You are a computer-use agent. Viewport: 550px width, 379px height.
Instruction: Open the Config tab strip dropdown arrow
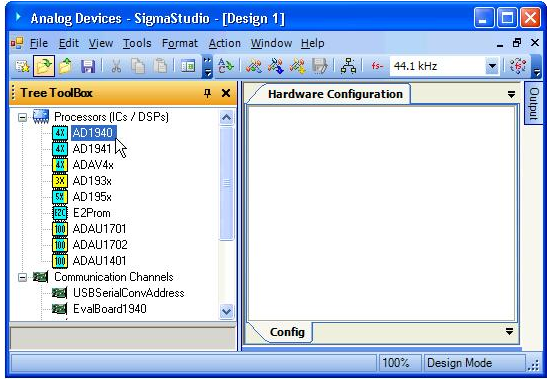[509, 331]
